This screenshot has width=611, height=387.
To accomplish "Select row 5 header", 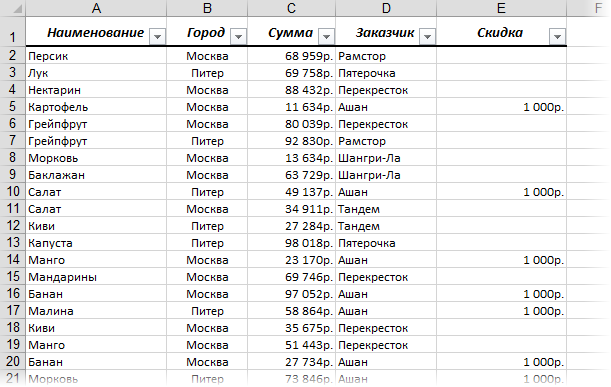I will coord(13,106).
